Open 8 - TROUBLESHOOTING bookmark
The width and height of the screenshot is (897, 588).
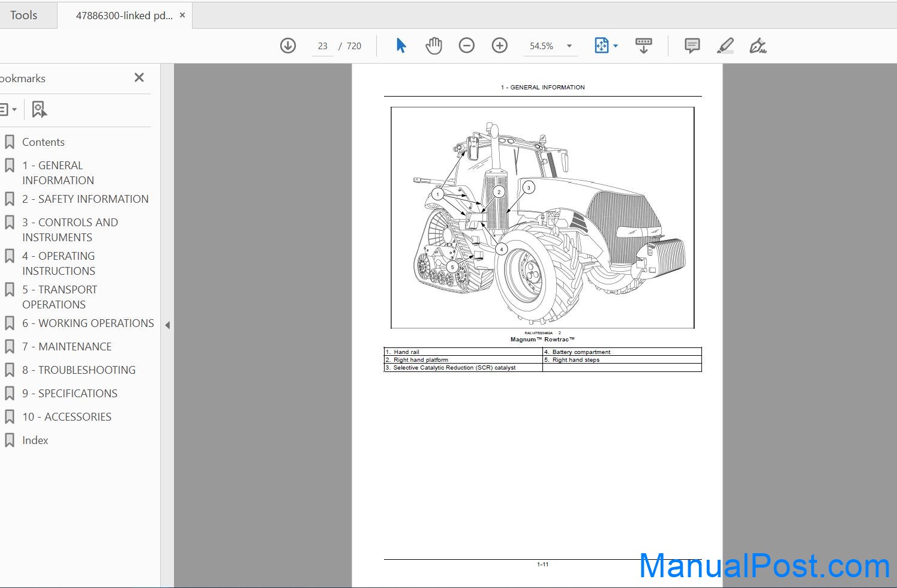(x=79, y=370)
